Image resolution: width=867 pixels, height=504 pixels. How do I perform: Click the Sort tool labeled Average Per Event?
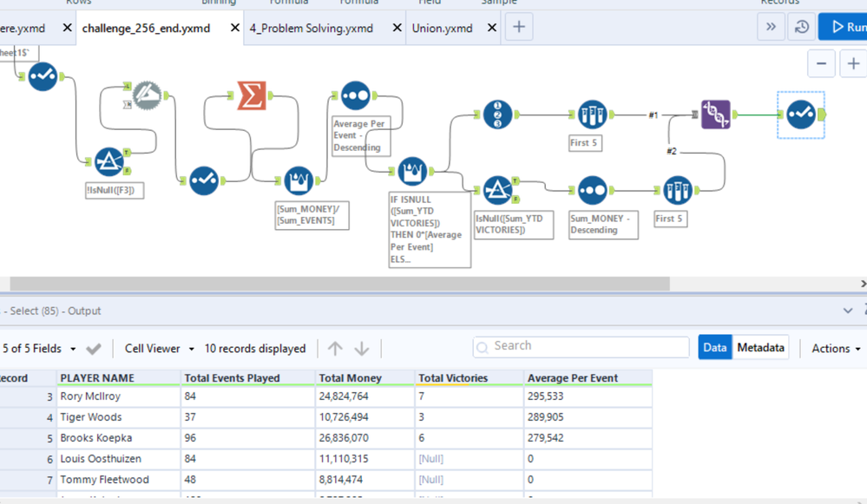pos(356,95)
